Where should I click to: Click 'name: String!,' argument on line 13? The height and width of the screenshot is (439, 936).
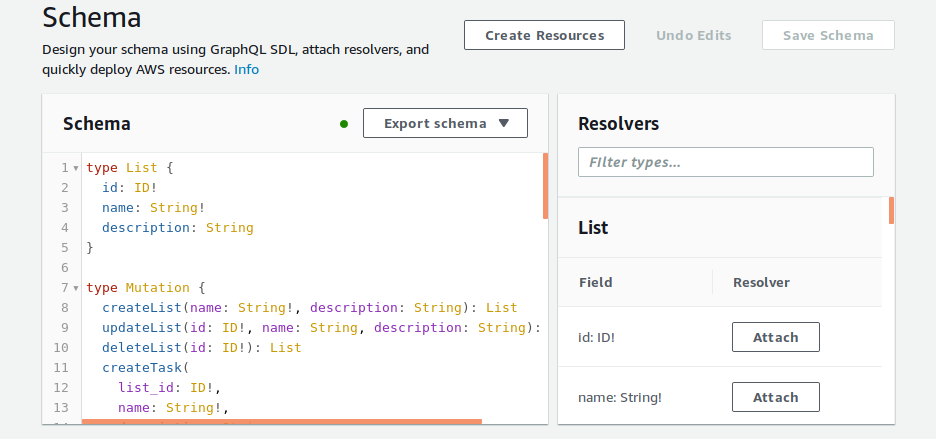[174, 407]
